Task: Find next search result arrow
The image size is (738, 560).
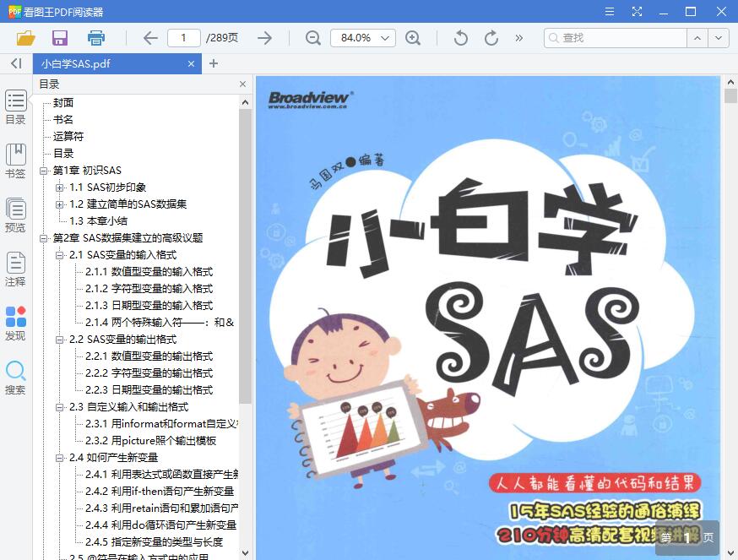Action: pyautogui.click(x=719, y=38)
